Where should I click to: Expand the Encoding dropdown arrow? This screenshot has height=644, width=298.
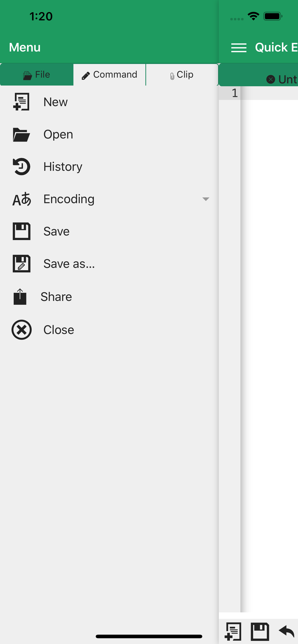(206, 199)
